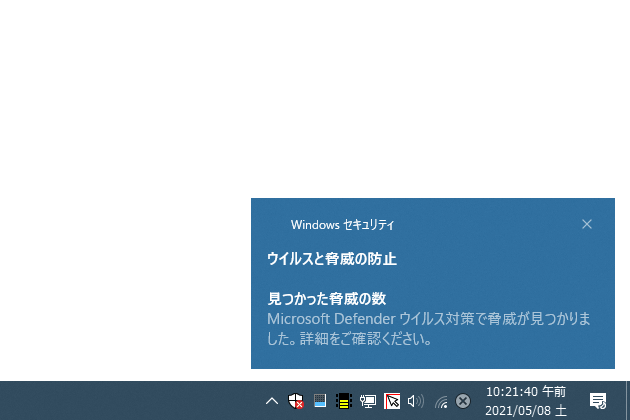630x420 pixels.
Task: Click the Windows セキュリティ notification title
Action: coord(342,225)
